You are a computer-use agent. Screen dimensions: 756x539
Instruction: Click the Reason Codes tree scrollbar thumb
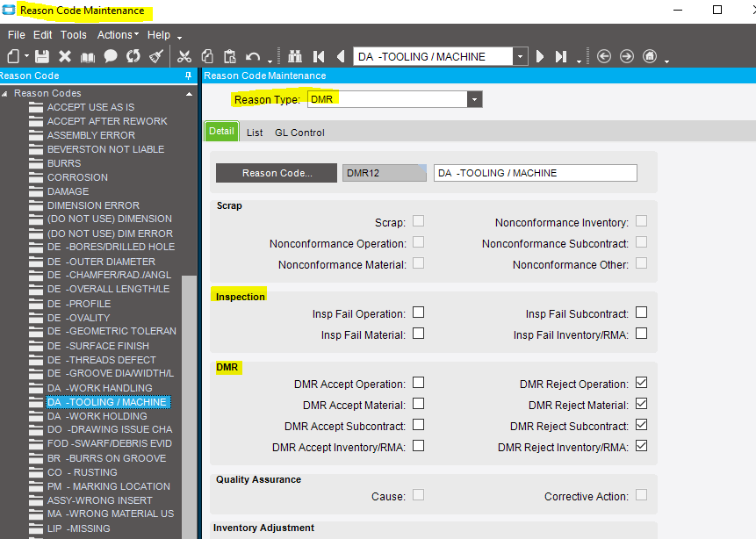tap(189, 407)
